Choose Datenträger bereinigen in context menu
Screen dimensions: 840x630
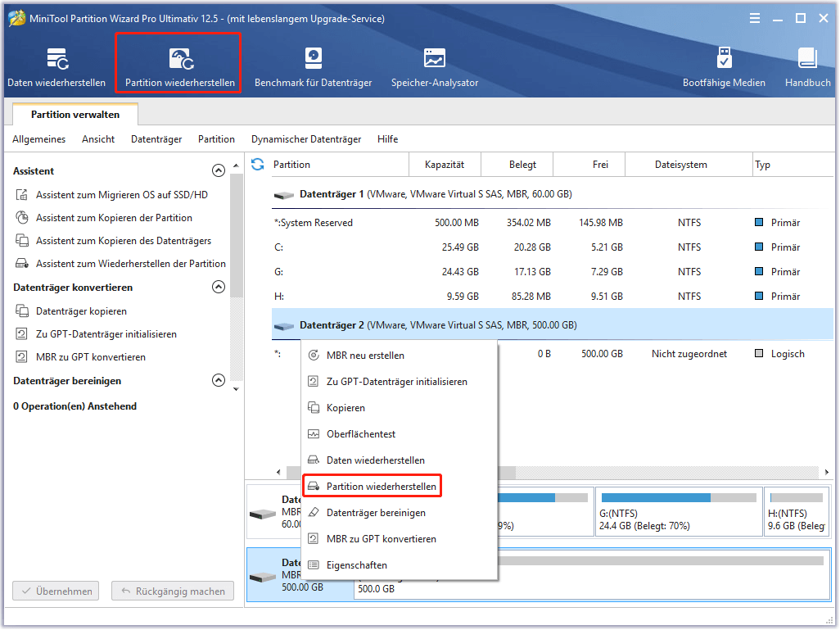pyautogui.click(x=399, y=513)
